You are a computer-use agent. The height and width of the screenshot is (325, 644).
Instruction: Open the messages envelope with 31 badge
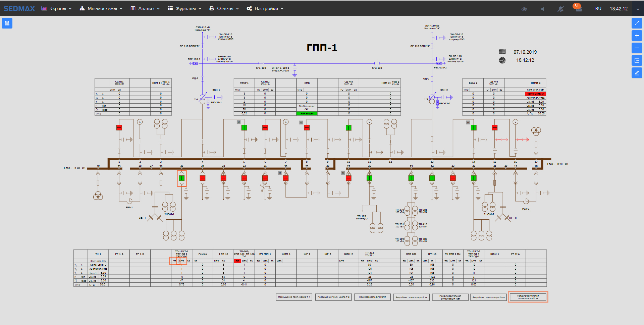(579, 9)
